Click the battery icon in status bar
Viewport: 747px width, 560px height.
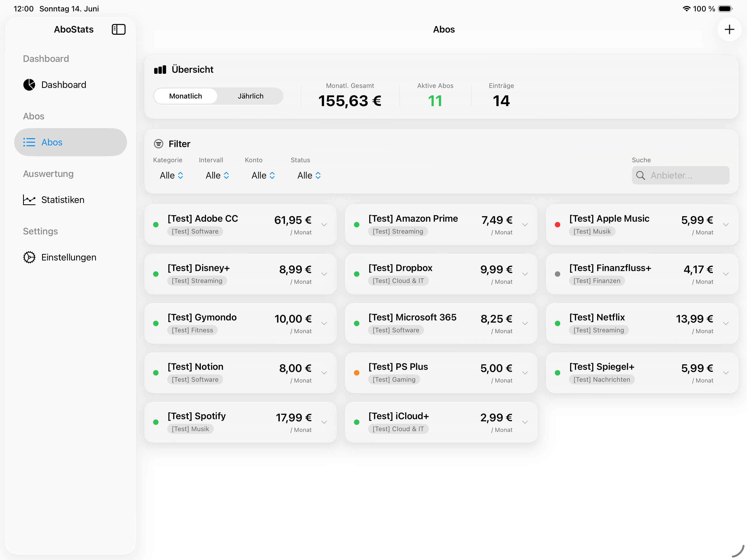click(x=725, y=9)
